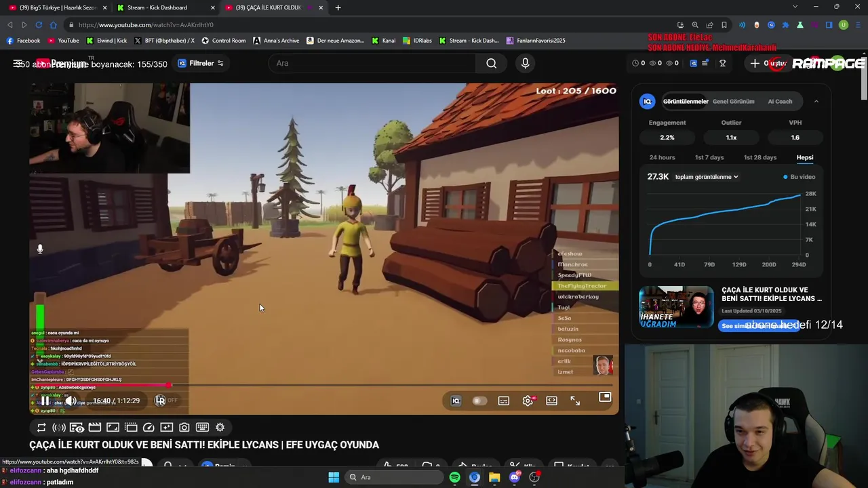The width and height of the screenshot is (868, 488).
Task: Select the Görüntülenmeler tab
Action: coord(686,101)
